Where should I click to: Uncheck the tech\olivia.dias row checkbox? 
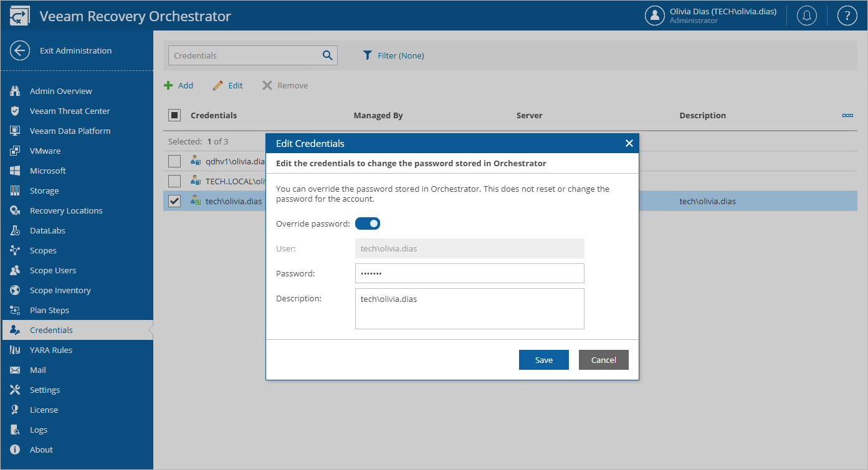click(x=174, y=201)
